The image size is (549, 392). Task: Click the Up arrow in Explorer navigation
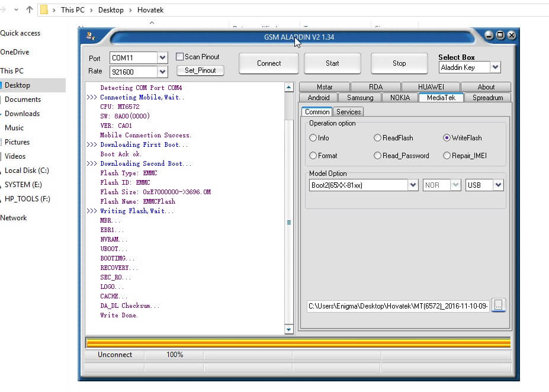point(29,10)
